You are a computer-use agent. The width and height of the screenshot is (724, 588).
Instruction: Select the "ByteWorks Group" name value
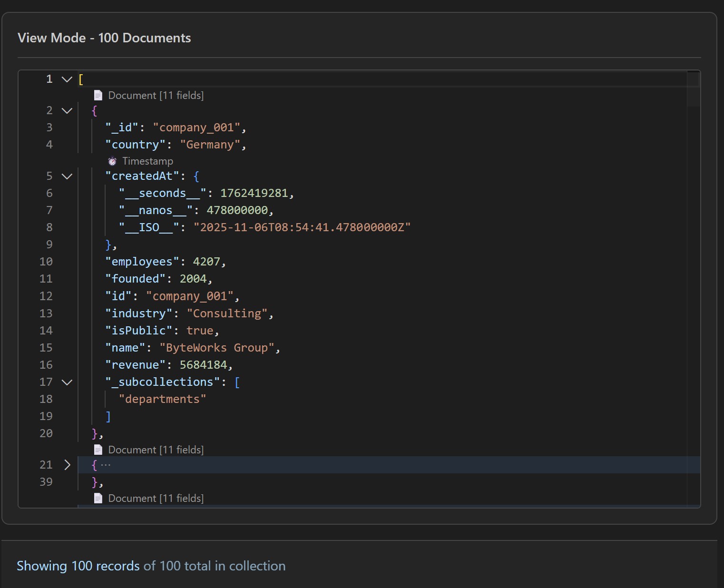[x=218, y=347]
